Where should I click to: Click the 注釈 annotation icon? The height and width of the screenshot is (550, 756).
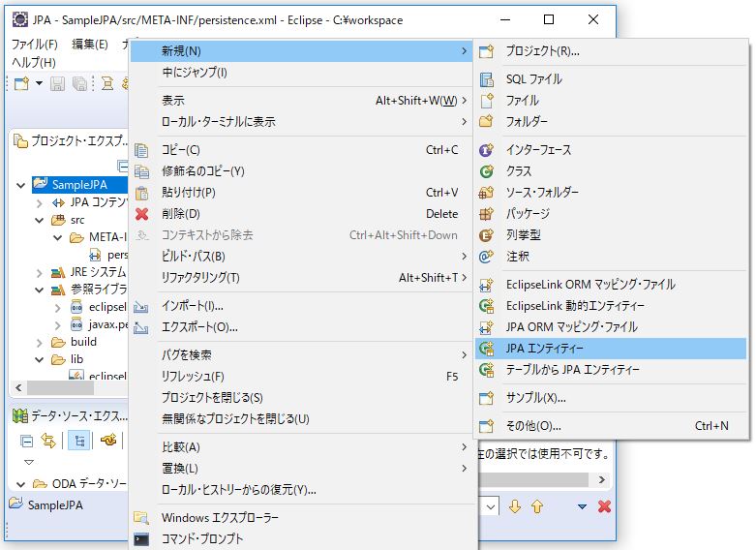pos(487,257)
